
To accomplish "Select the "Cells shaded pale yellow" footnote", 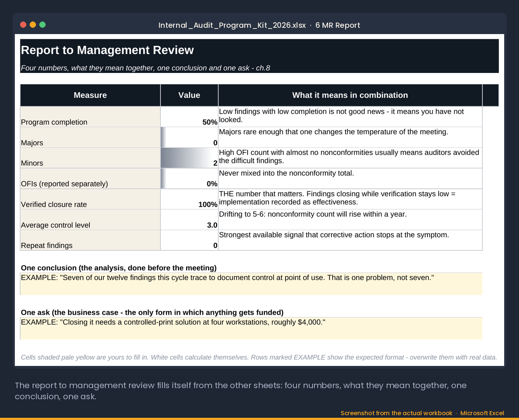I will coord(259,357).
